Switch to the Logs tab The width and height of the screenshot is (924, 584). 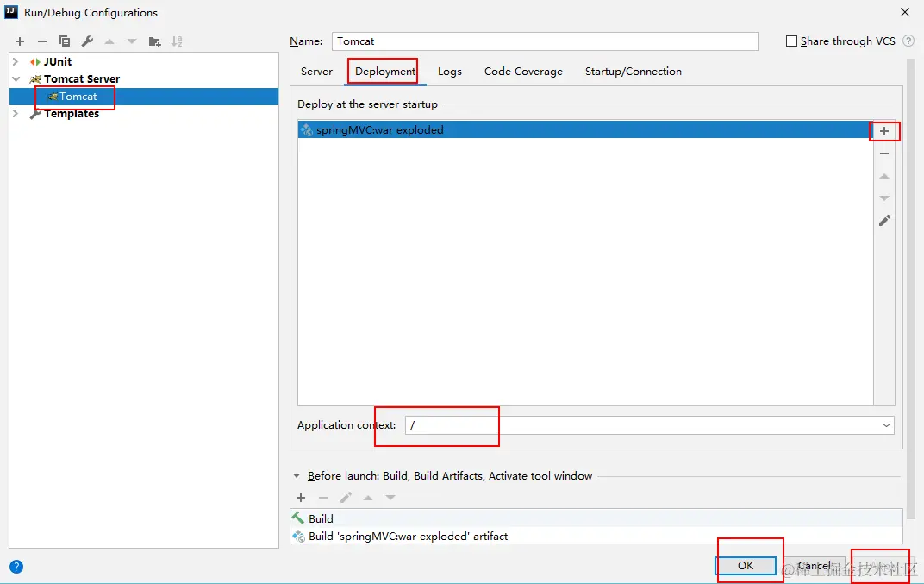coord(450,72)
